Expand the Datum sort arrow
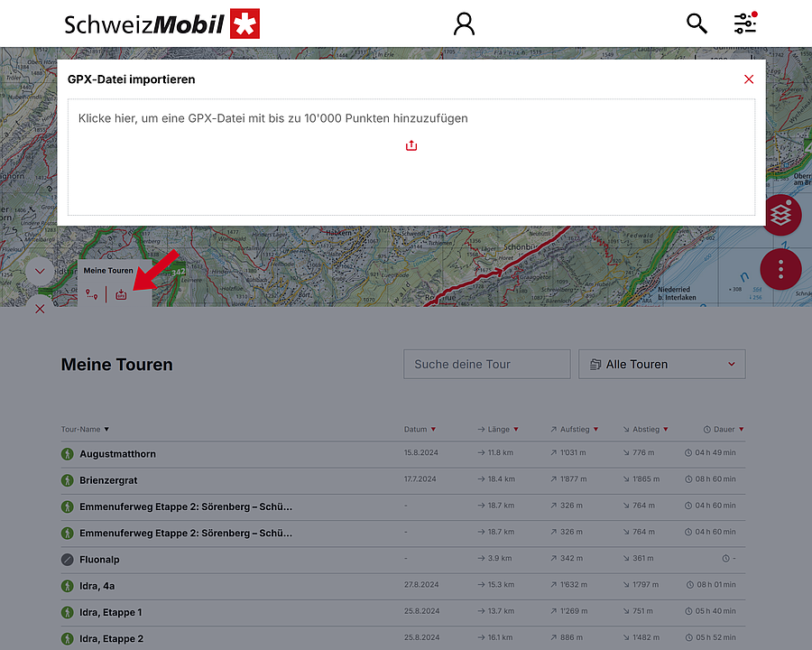Viewport: 812px width, 650px height. tap(434, 429)
